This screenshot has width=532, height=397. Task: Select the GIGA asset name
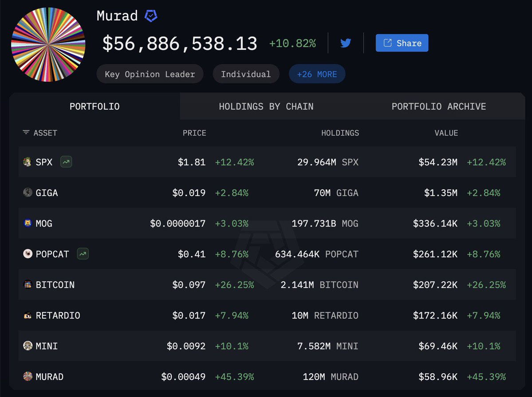pos(47,193)
